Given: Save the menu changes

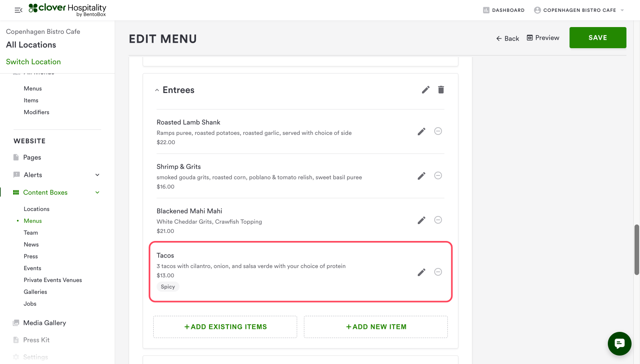Looking at the screenshot, I should (597, 38).
